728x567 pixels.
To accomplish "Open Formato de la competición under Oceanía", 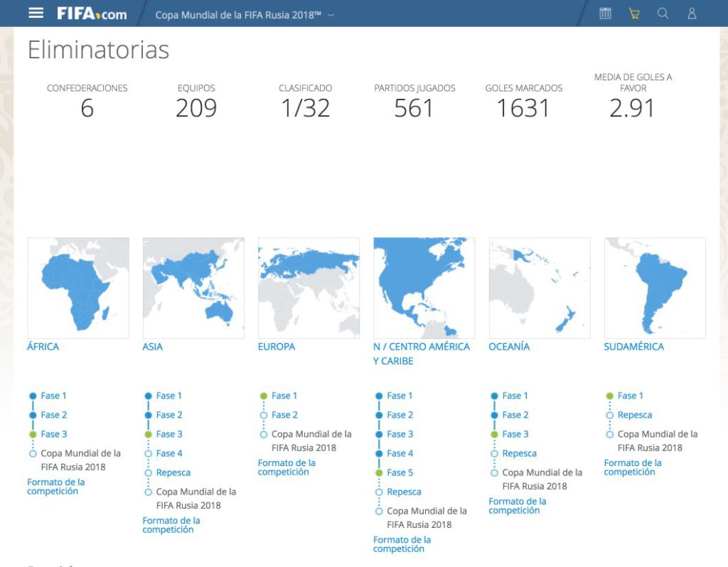I will point(518,506).
